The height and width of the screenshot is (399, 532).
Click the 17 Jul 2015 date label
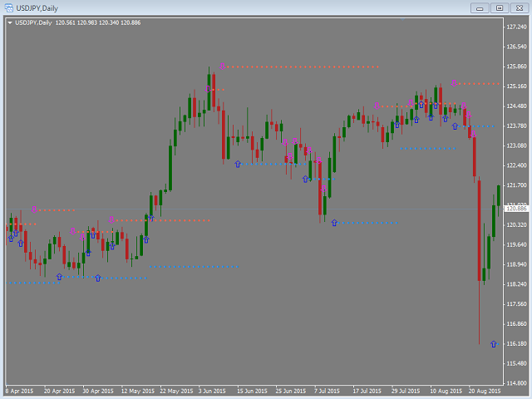(x=367, y=391)
